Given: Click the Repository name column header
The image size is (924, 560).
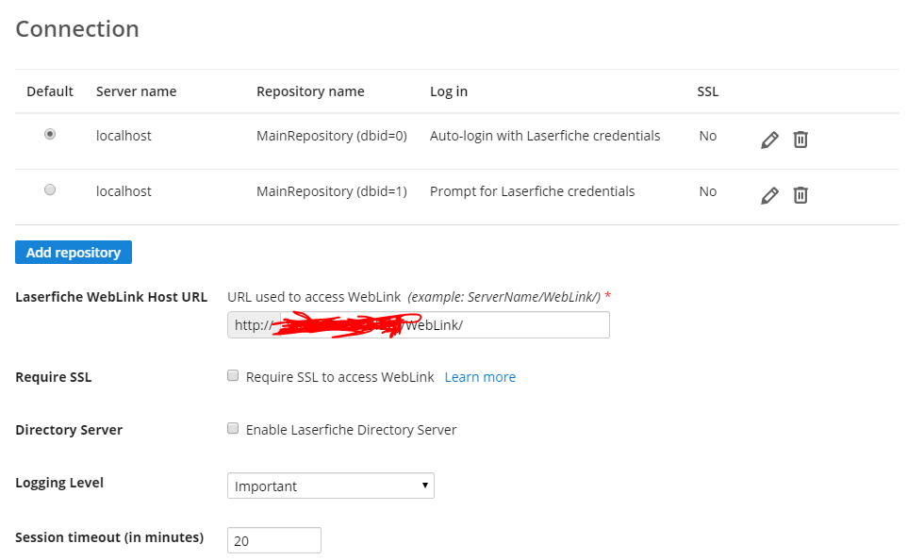Looking at the screenshot, I should pyautogui.click(x=310, y=91).
